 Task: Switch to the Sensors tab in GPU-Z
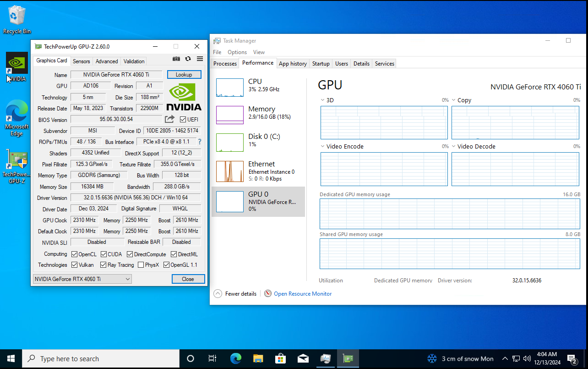[82, 61]
